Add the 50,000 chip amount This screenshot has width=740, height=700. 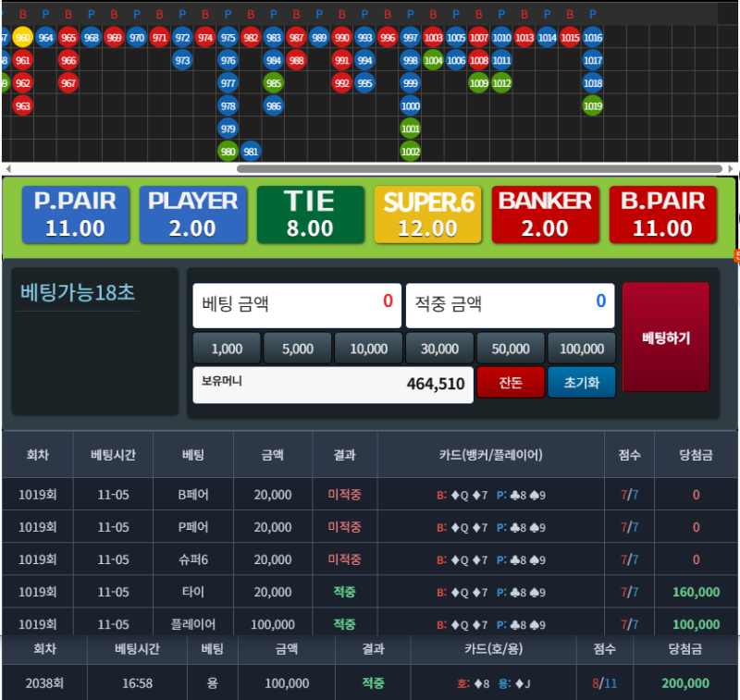[511, 349]
